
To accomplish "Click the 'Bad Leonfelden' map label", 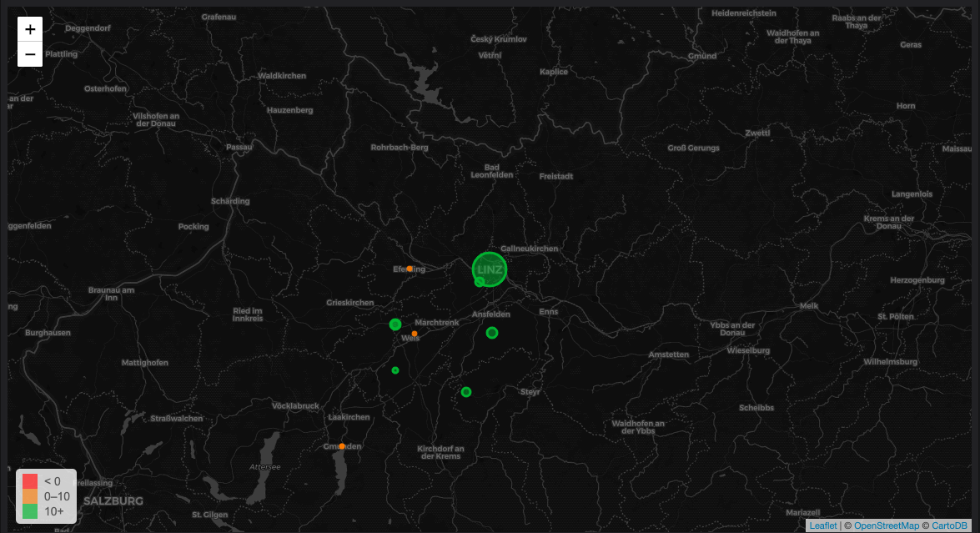I will pyautogui.click(x=492, y=171).
